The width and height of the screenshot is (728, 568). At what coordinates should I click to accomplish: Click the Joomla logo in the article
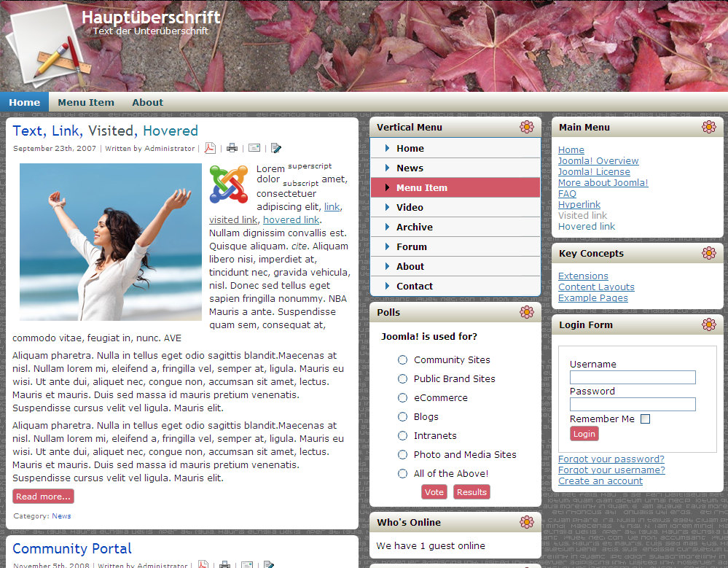click(x=229, y=184)
